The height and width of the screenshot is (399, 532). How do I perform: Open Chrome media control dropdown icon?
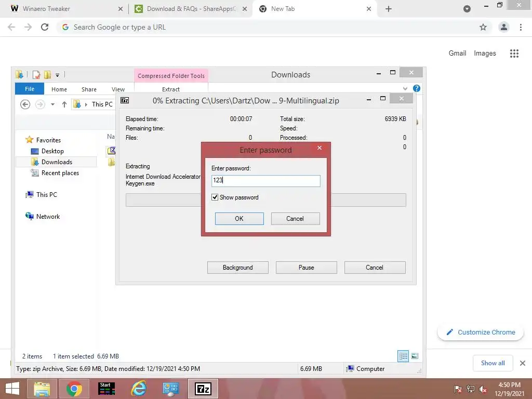(467, 9)
